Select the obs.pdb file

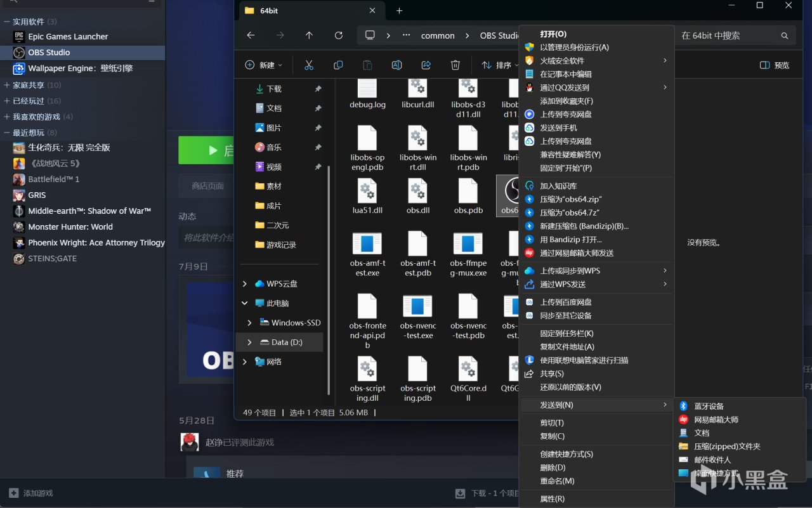468,197
